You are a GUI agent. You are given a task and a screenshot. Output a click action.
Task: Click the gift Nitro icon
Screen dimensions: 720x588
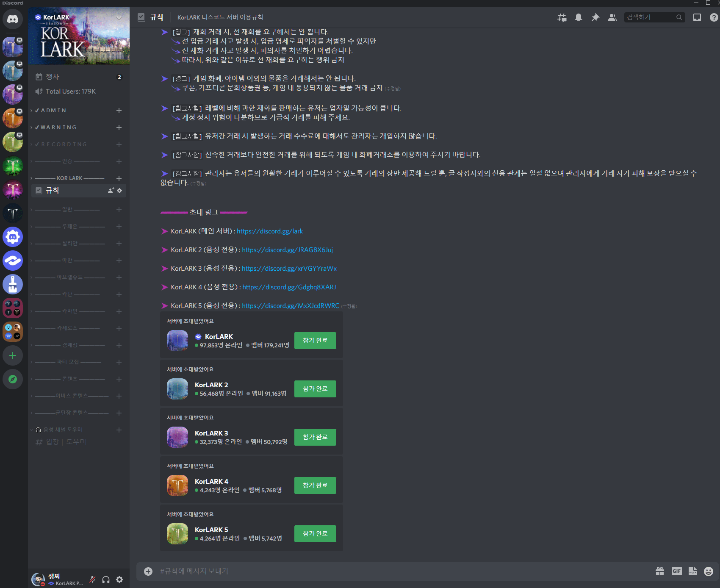659,571
